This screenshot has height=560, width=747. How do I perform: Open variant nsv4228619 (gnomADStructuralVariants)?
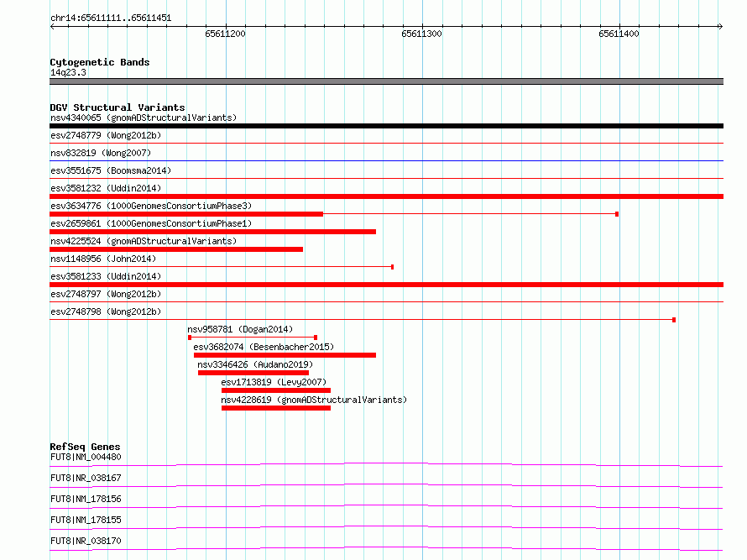tap(314, 400)
